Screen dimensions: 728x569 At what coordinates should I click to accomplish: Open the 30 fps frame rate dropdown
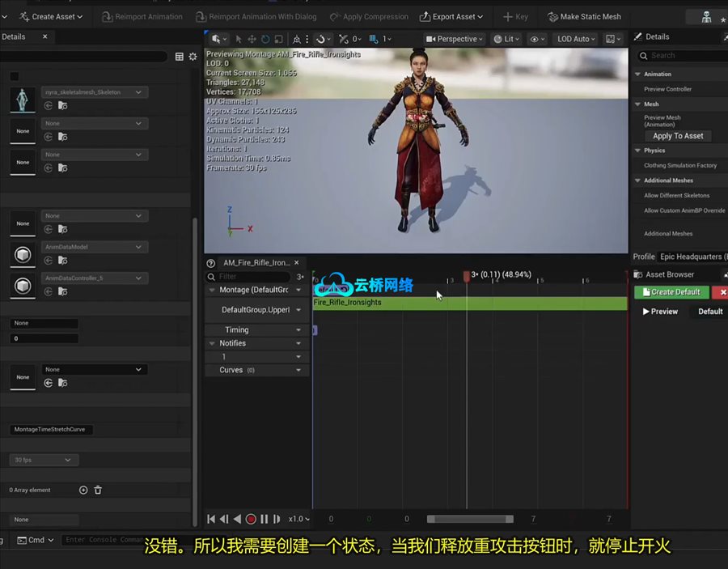click(x=44, y=460)
